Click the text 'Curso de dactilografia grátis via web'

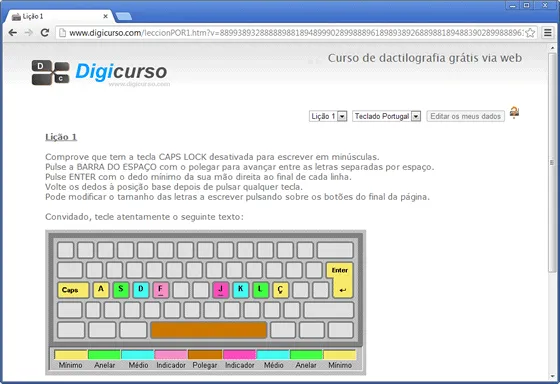[425, 58]
